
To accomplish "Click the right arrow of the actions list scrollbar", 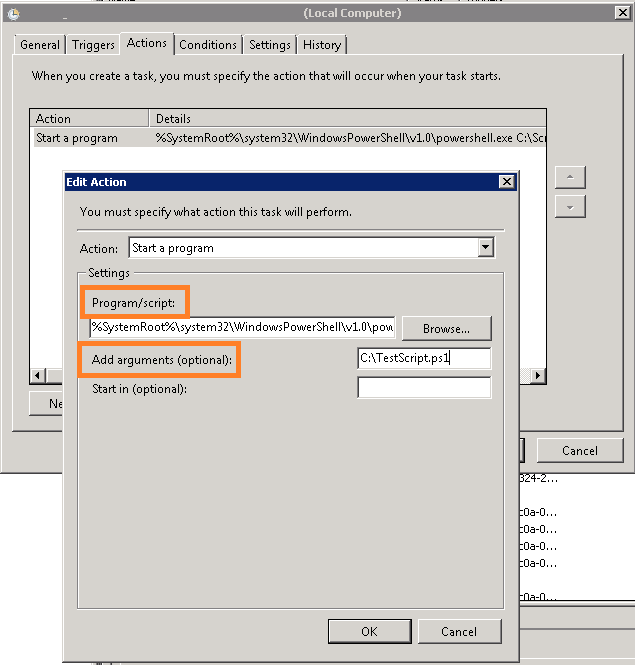I will pos(538,375).
